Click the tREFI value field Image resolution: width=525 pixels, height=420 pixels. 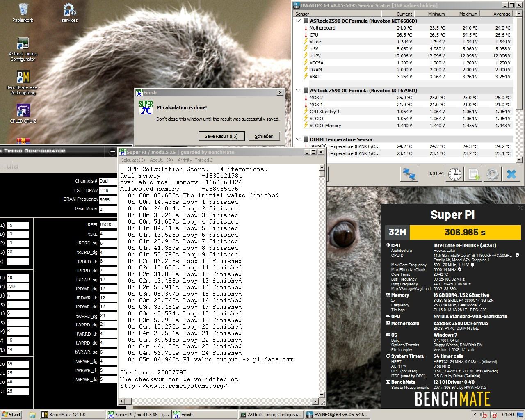[107, 225]
